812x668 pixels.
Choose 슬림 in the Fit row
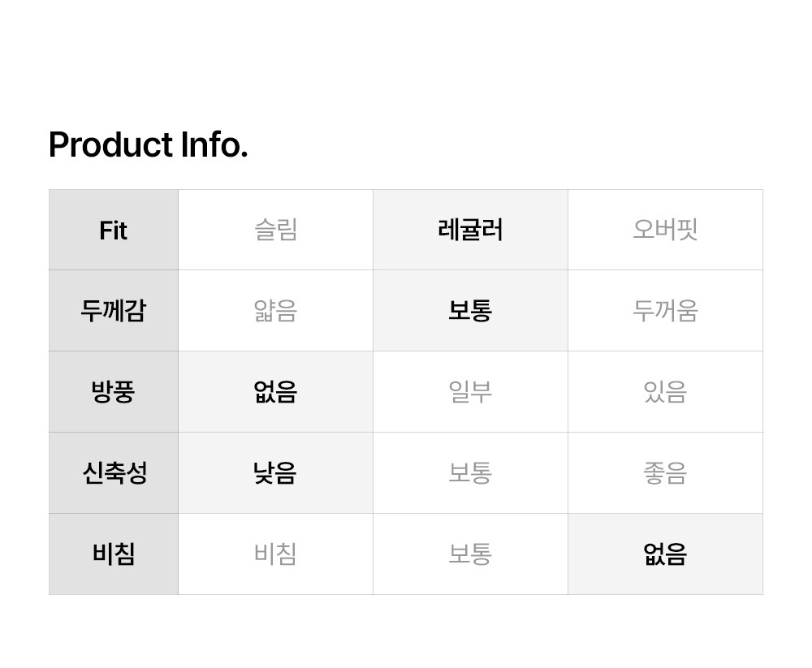pos(275,230)
